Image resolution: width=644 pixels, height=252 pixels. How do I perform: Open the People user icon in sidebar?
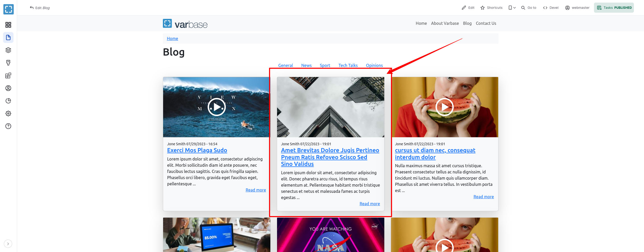point(8,88)
